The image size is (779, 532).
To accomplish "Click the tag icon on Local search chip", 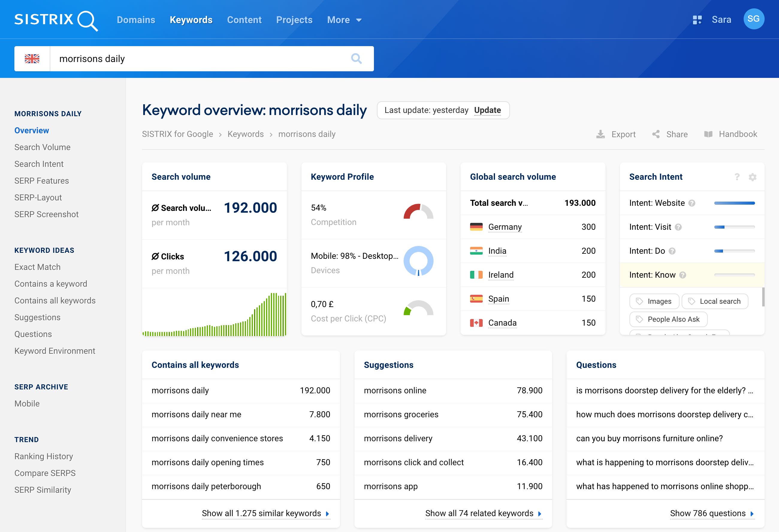I will (691, 301).
